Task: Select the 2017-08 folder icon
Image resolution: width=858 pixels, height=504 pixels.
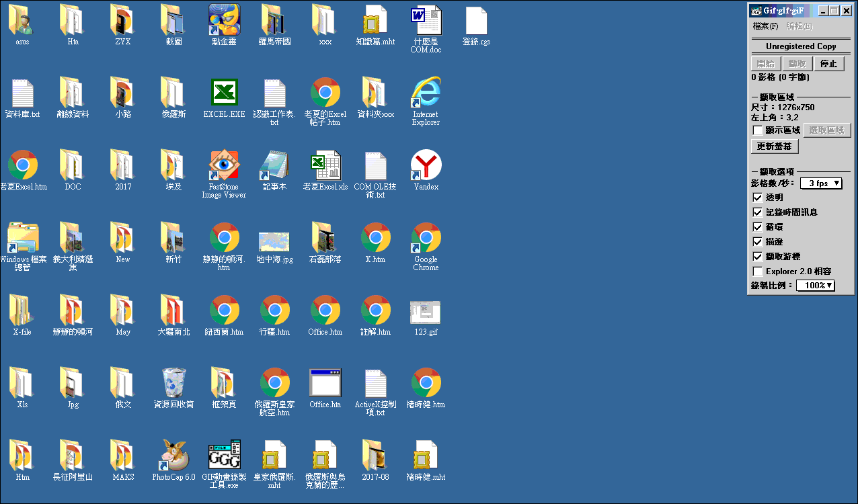Action: [375, 456]
